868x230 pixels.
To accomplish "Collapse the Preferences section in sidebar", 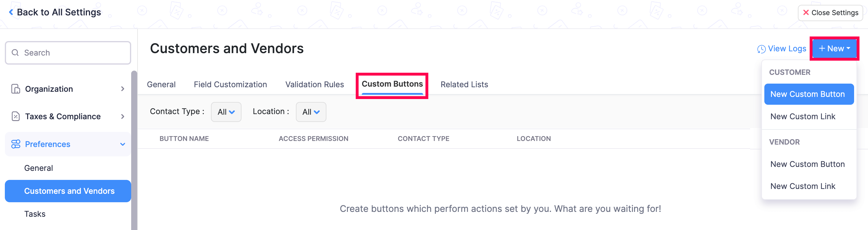I will pos(122,144).
